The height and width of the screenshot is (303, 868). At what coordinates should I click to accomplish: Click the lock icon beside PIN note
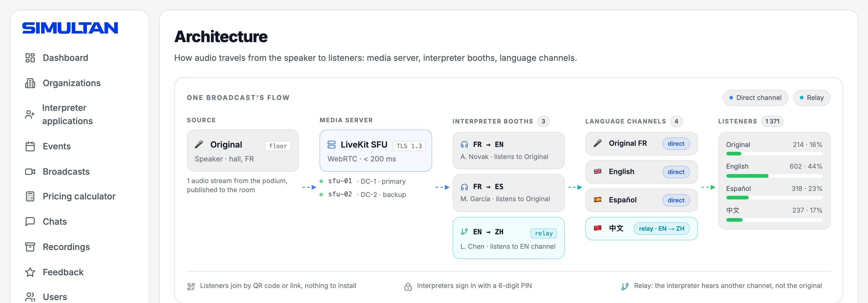point(408,286)
